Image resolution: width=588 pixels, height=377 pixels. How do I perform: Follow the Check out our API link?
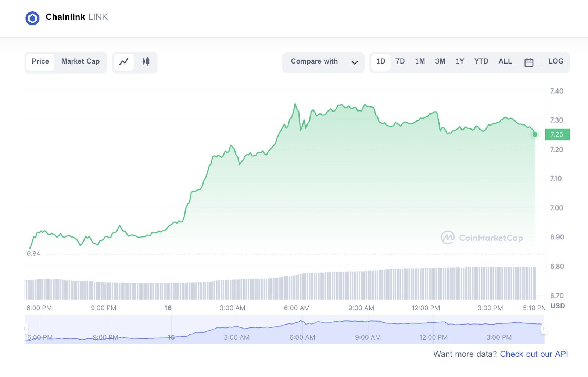pyautogui.click(x=534, y=354)
